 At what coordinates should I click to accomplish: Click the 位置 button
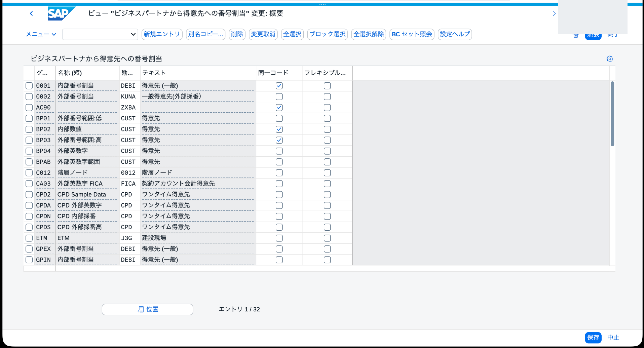tap(147, 309)
